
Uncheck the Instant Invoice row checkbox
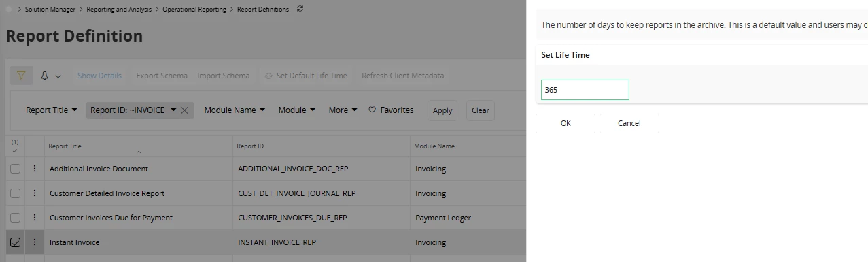coord(15,242)
